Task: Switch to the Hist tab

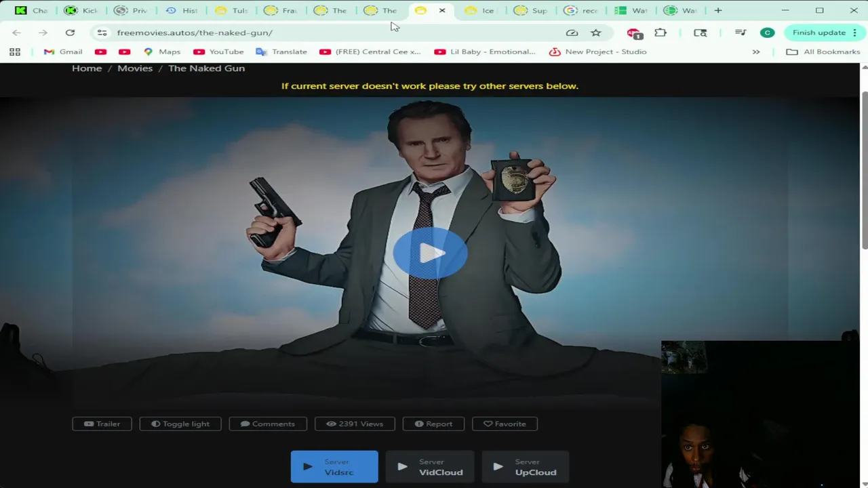Action: tap(182, 10)
